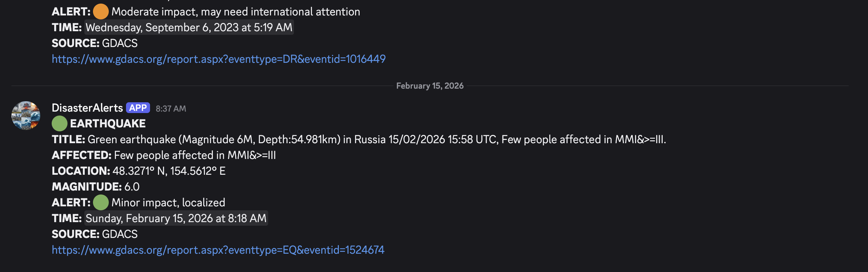Click the February 15, 2026 date divider
868x272 pixels.
[430, 85]
